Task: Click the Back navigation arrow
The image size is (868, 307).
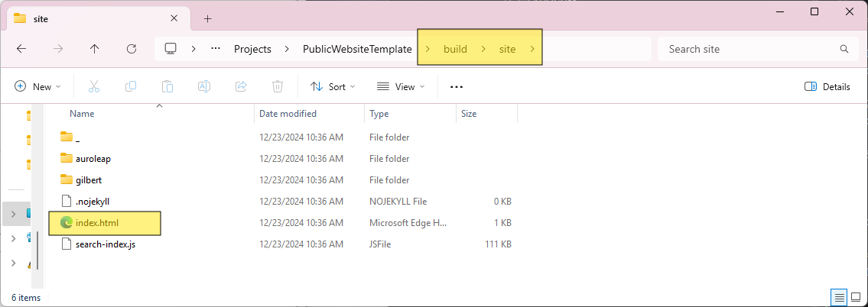Action: pos(21,49)
